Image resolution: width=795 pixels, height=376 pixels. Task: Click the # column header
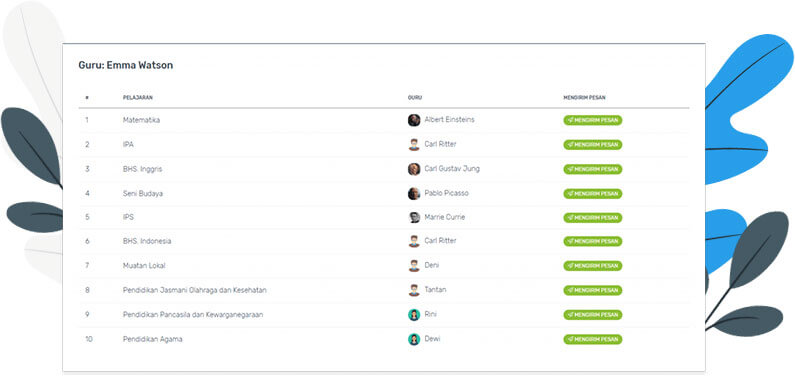(x=87, y=98)
